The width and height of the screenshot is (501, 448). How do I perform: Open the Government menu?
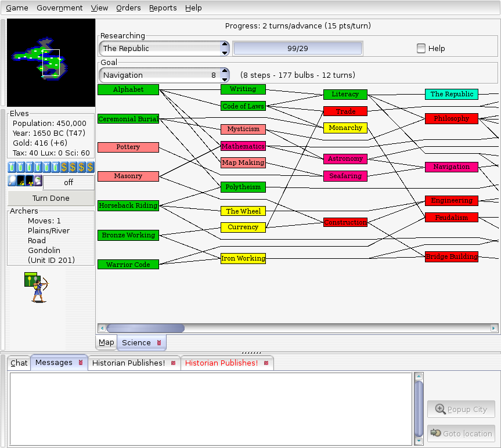[x=59, y=8]
